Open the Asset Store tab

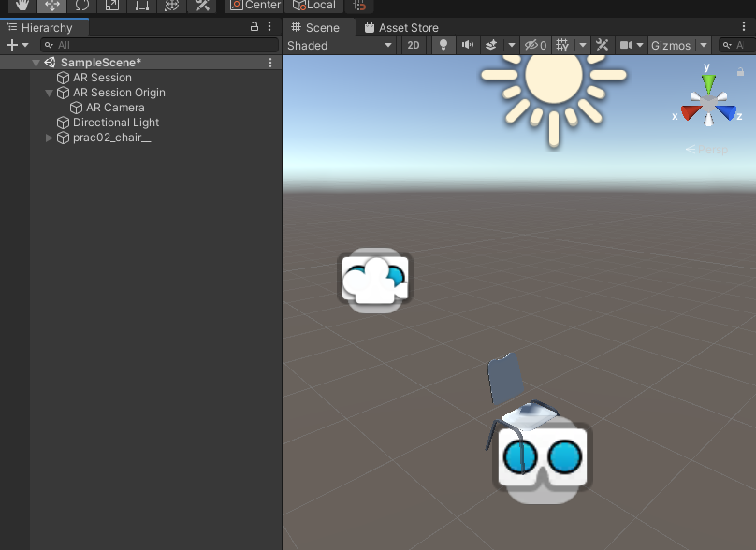tap(401, 28)
